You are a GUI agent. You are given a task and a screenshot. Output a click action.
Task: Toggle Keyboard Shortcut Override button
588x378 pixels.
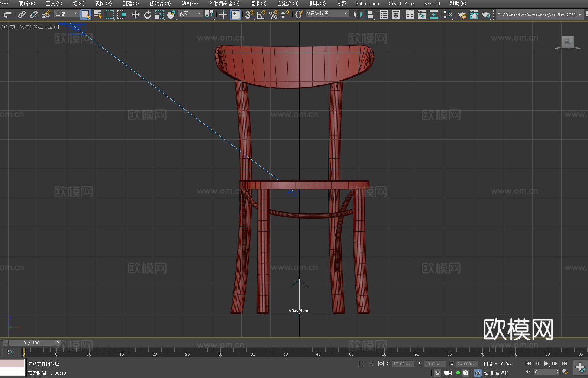(236, 14)
